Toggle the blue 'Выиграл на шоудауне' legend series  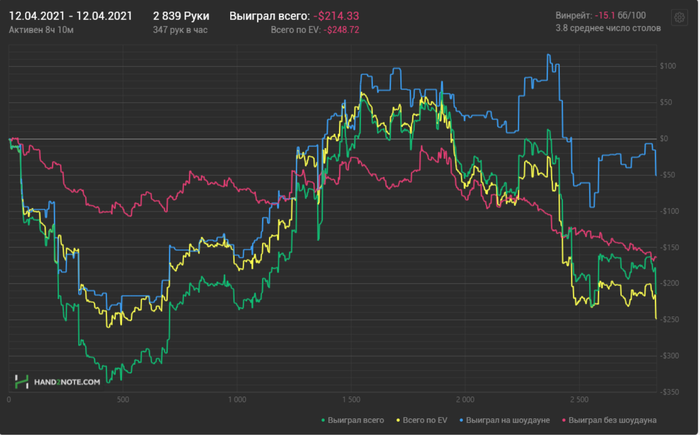[x=504, y=420]
